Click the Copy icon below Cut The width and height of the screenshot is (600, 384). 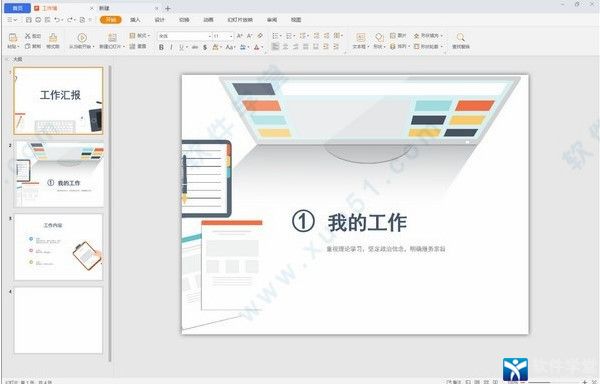click(28, 46)
